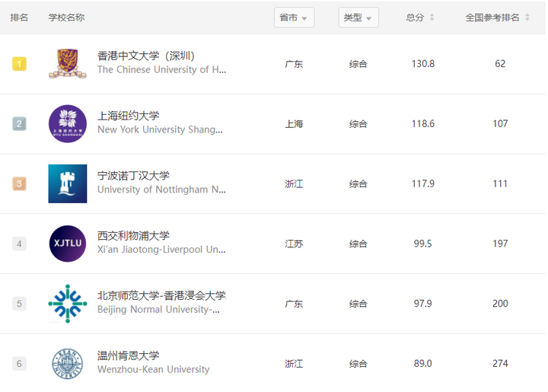Click 广东 in the 北京师范大学 row
The image size is (548, 392).
click(x=294, y=304)
